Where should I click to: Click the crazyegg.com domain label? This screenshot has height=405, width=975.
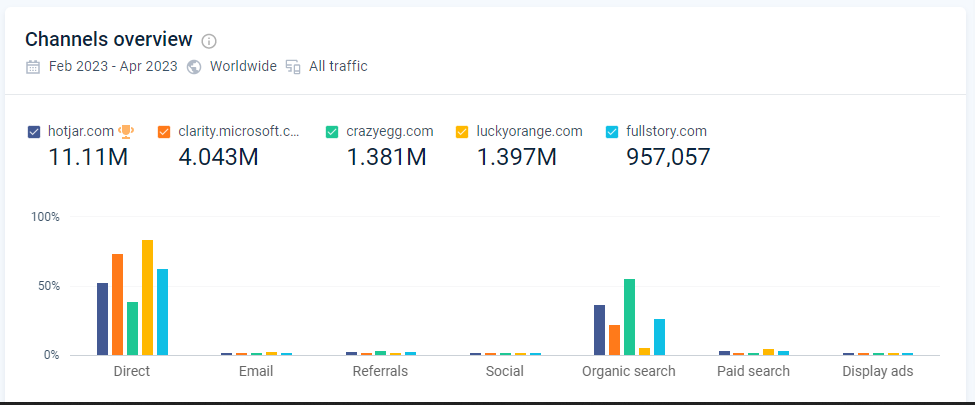(x=390, y=131)
